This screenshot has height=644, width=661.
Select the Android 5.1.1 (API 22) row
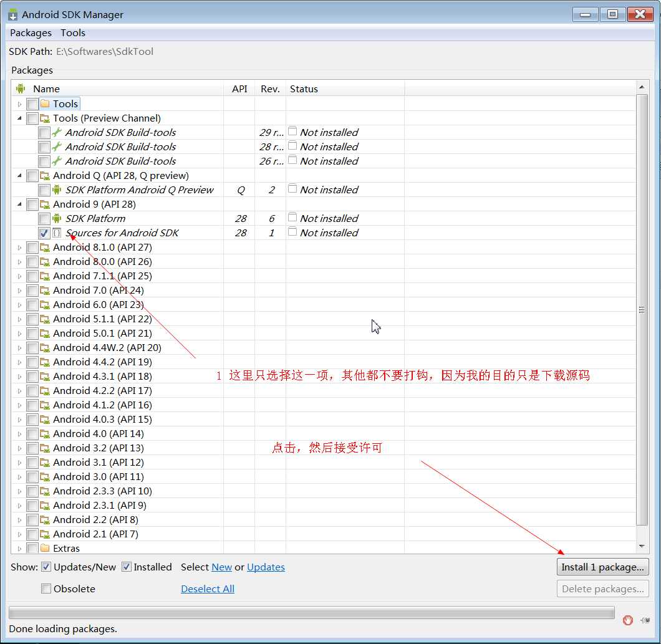click(x=324, y=319)
